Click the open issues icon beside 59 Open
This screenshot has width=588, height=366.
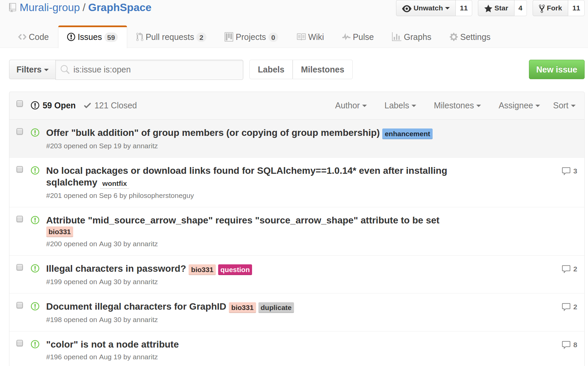(x=35, y=105)
